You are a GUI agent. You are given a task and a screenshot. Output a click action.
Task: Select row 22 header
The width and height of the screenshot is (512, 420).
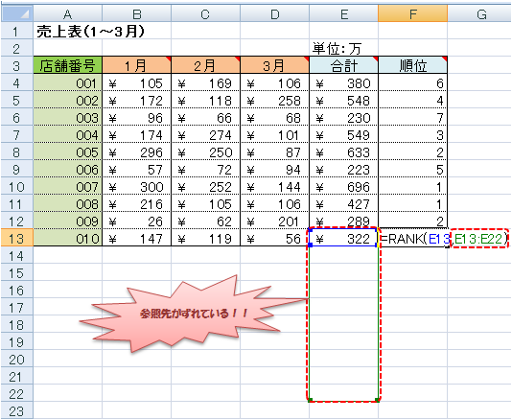coord(17,394)
